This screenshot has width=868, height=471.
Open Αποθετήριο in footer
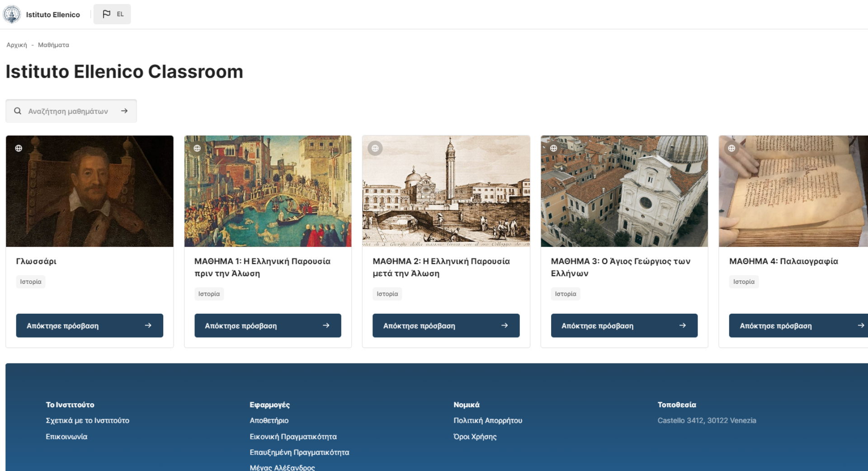(269, 420)
